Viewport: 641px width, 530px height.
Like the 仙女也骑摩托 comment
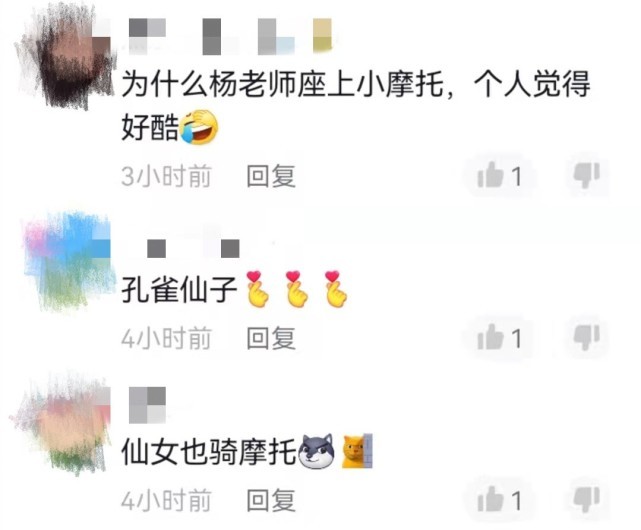click(x=499, y=499)
